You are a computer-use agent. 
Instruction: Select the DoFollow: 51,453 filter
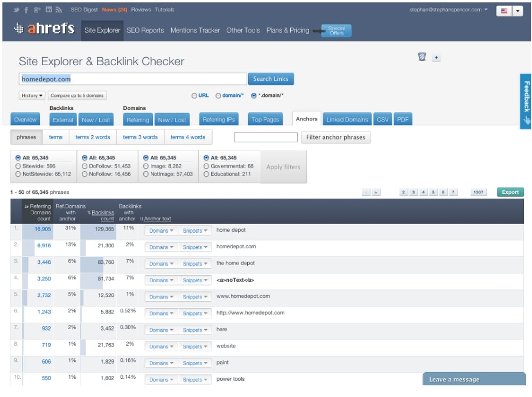85,166
